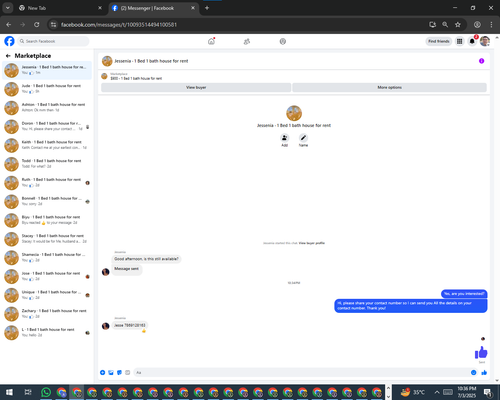Reload the page with browser refresh button
This screenshot has height=400, width=500.
[x=37, y=25]
